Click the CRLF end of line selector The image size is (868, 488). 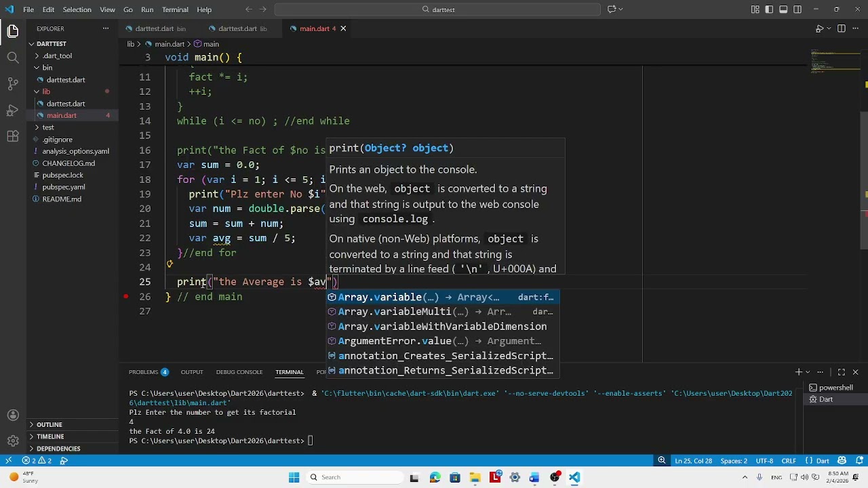tap(789, 461)
